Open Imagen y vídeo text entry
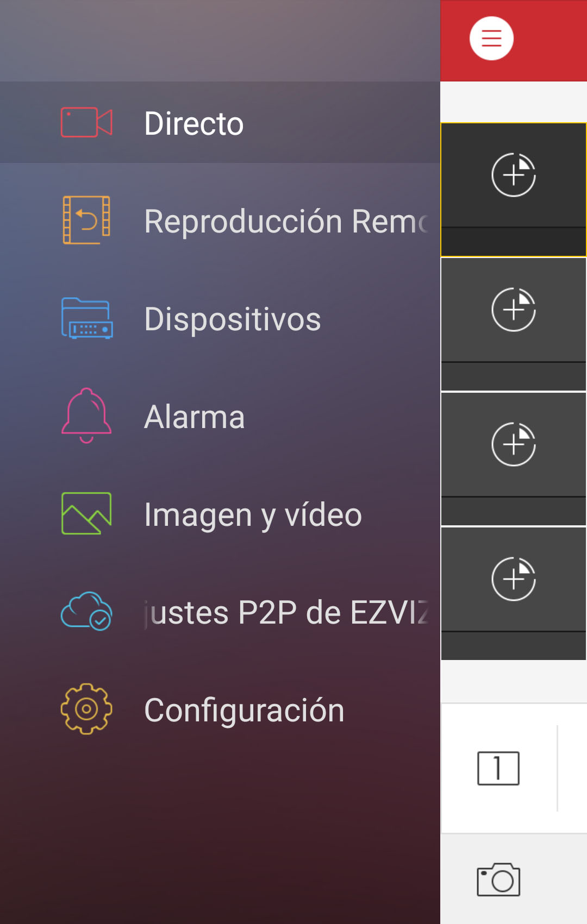The width and height of the screenshot is (587, 924). pos(253,516)
